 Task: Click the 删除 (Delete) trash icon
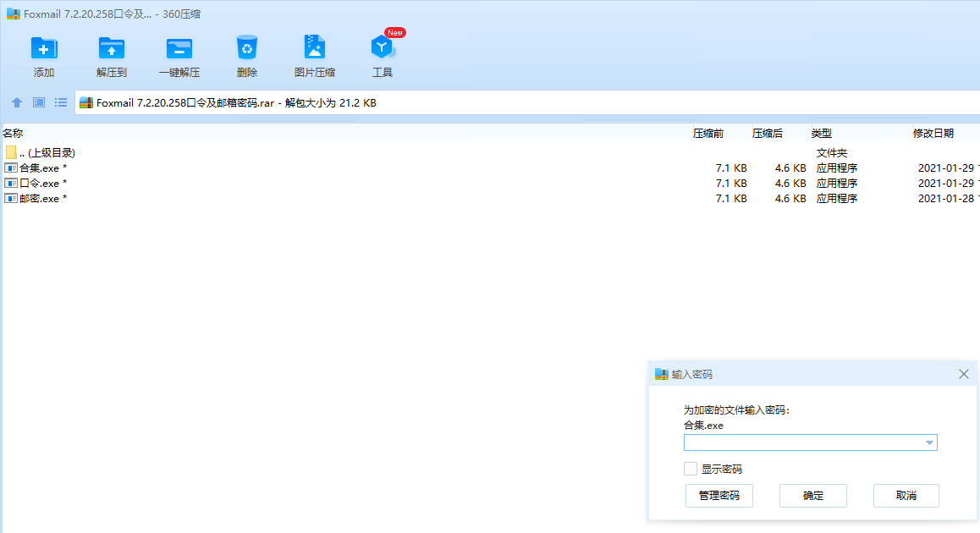point(247,48)
